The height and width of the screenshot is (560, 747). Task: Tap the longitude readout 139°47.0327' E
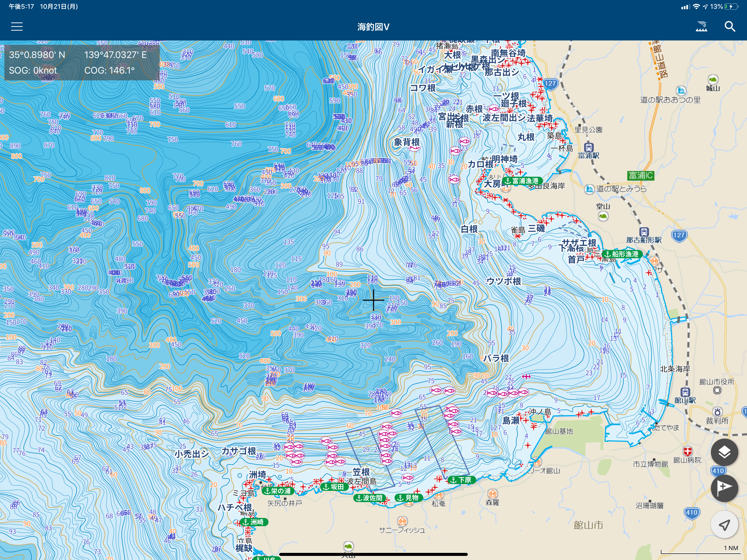pyautogui.click(x=115, y=55)
